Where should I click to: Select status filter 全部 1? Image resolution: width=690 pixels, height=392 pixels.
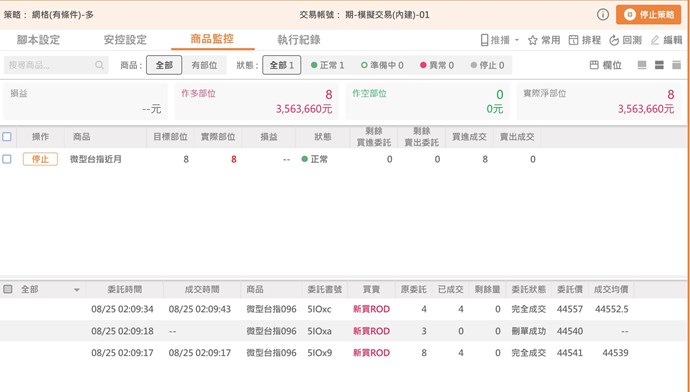point(282,65)
